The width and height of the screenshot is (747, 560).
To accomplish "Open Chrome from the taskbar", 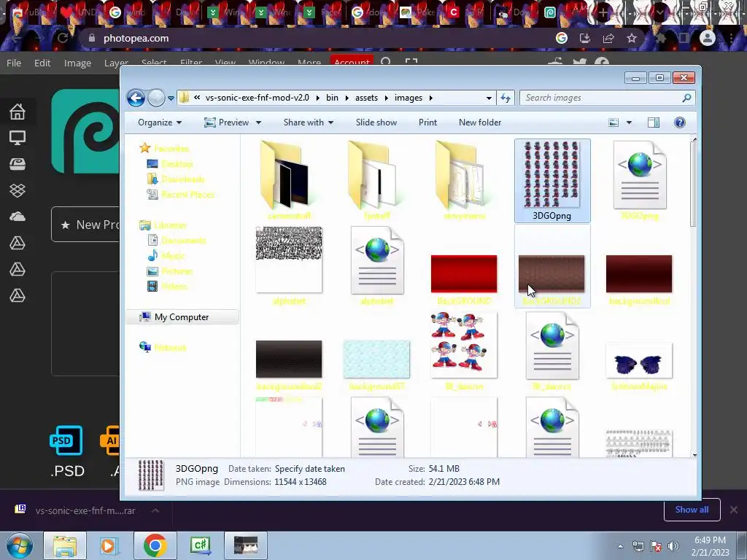I will click(x=155, y=545).
